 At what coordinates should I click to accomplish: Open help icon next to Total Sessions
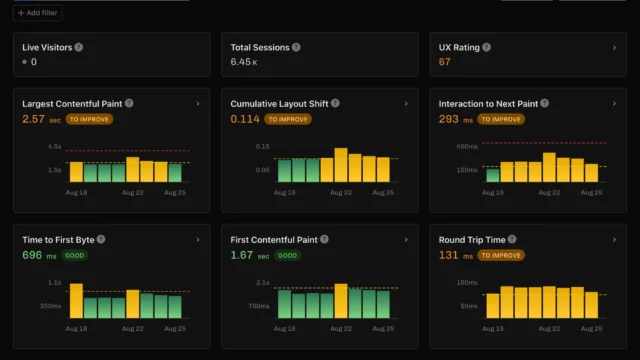(296, 47)
